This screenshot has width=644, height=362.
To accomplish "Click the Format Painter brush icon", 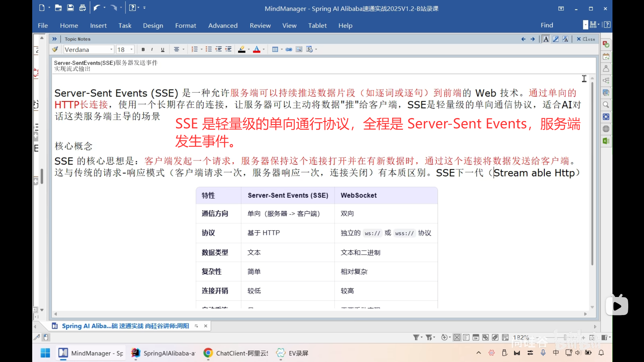I will tap(55, 50).
